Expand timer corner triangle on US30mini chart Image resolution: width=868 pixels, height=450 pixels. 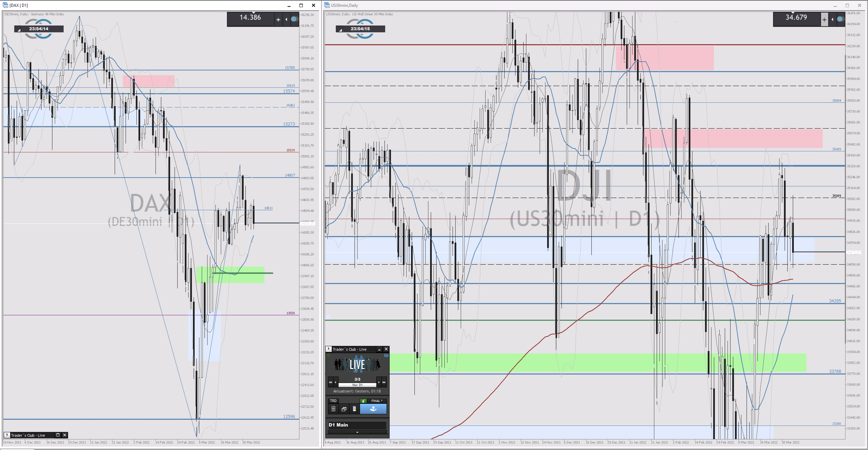(x=340, y=30)
